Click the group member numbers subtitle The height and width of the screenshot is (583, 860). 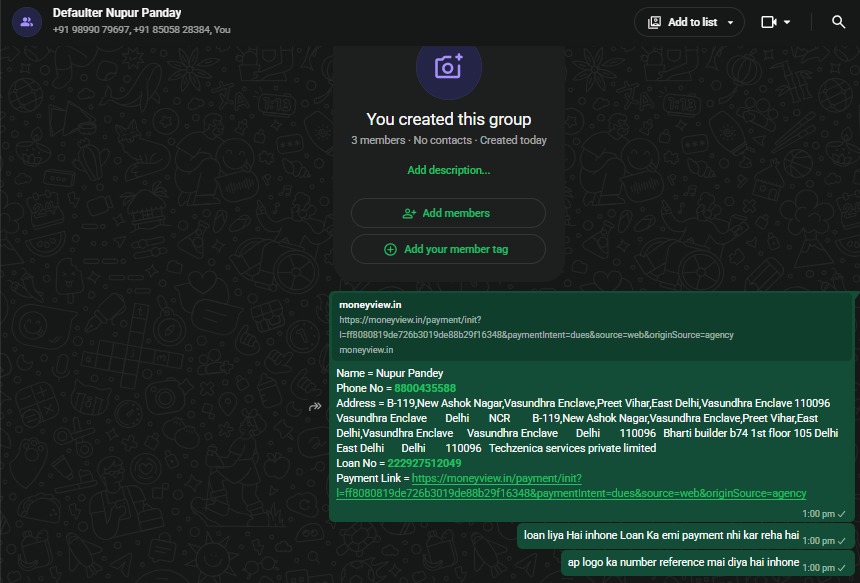point(142,30)
